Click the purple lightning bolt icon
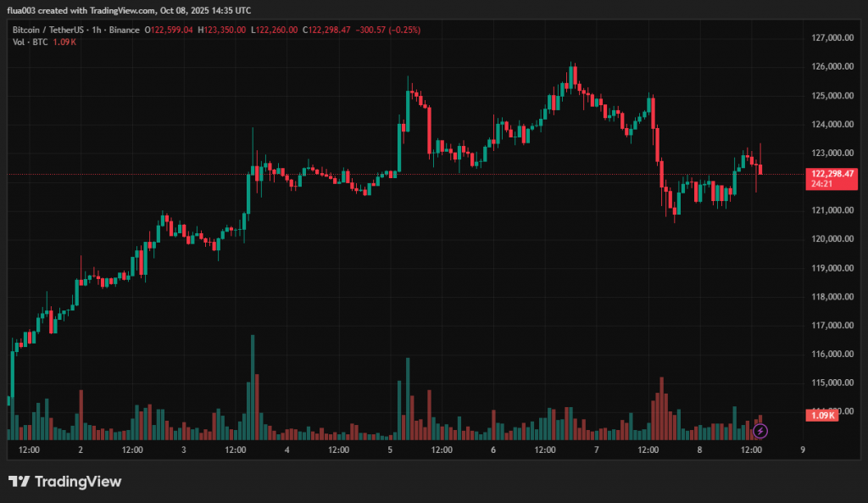868x503 pixels. [760, 431]
